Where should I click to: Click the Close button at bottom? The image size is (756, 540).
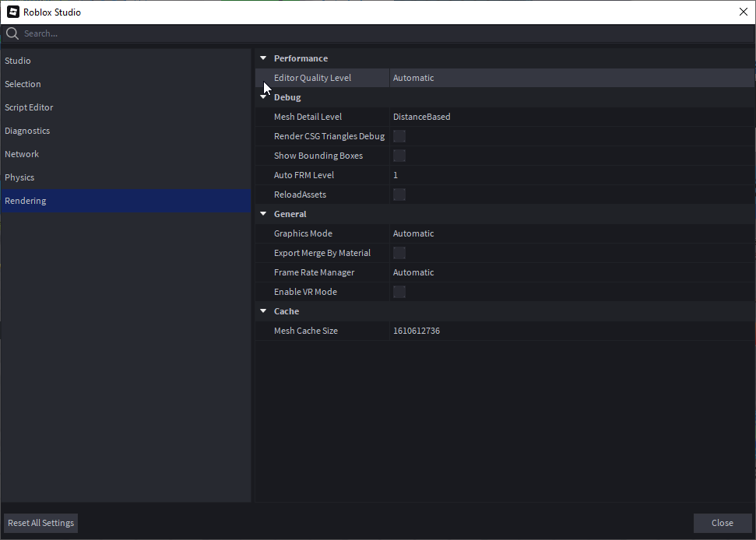click(x=723, y=523)
